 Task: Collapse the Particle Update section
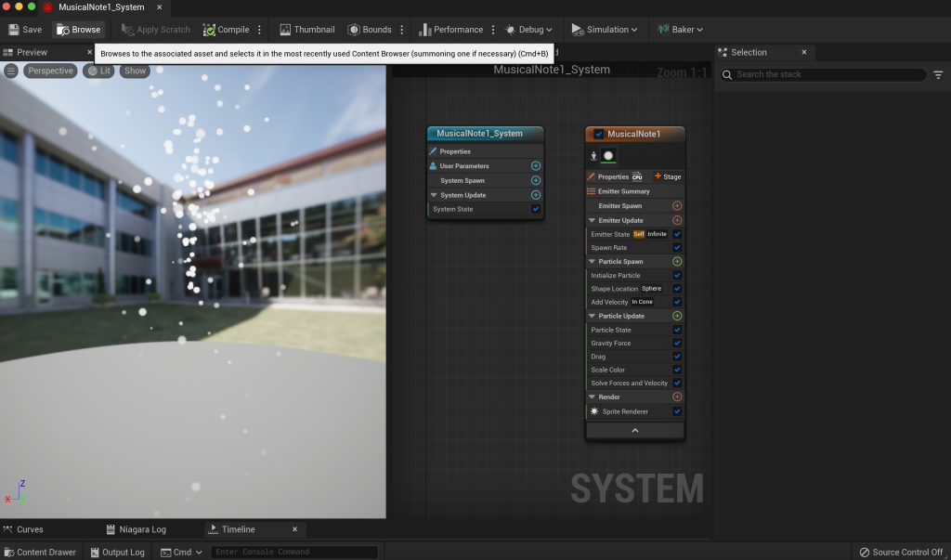[x=592, y=316]
